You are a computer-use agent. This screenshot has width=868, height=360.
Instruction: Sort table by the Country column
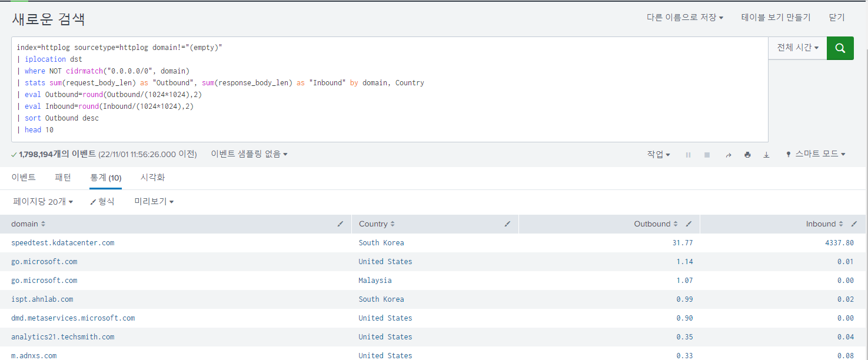377,224
